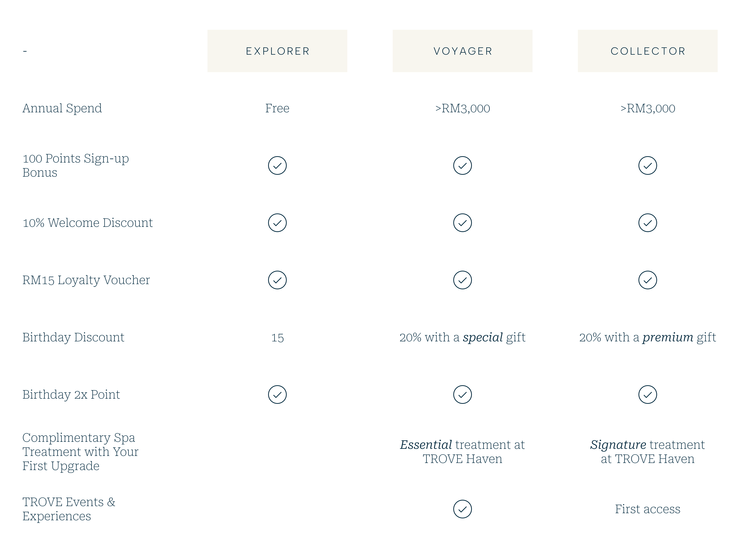The width and height of the screenshot is (740, 560).
Task: Click the Annual Spend row label
Action: click(62, 108)
